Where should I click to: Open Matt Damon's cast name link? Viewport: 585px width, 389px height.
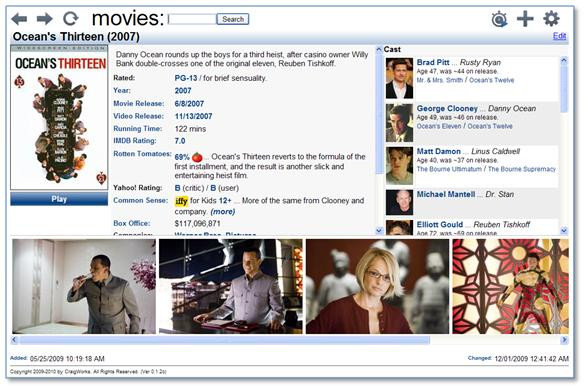click(x=438, y=151)
